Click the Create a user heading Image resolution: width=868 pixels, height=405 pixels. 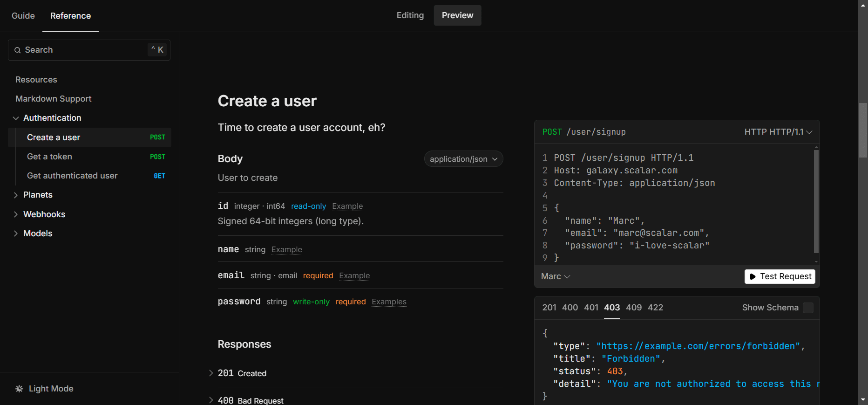click(x=267, y=101)
